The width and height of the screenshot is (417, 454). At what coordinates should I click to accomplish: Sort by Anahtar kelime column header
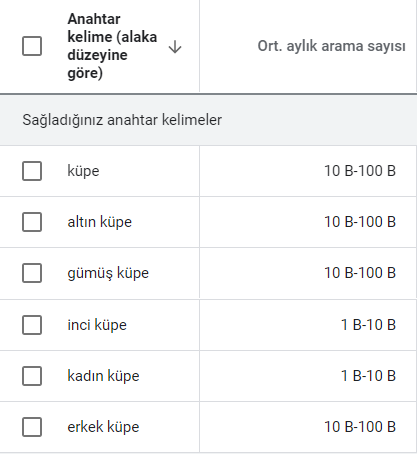click(x=112, y=46)
